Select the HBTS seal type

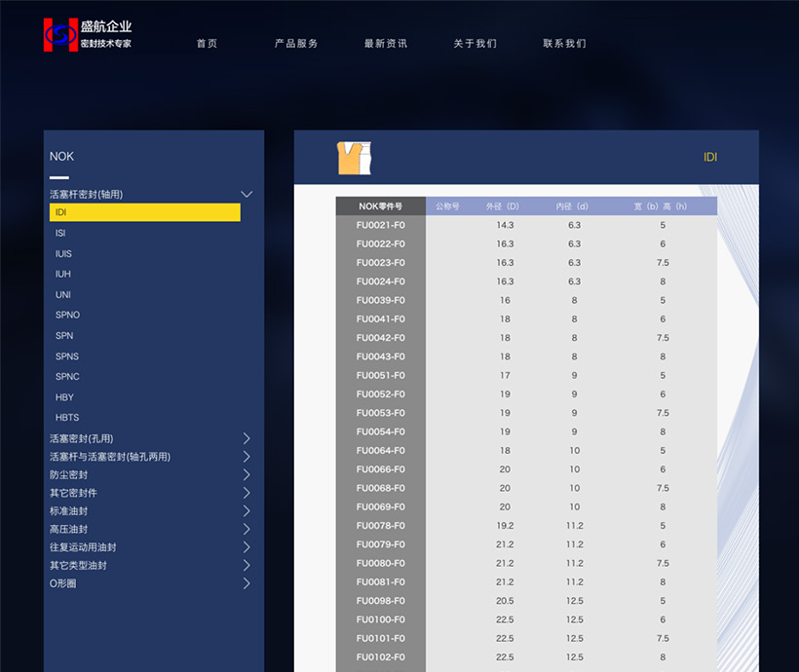pos(67,418)
